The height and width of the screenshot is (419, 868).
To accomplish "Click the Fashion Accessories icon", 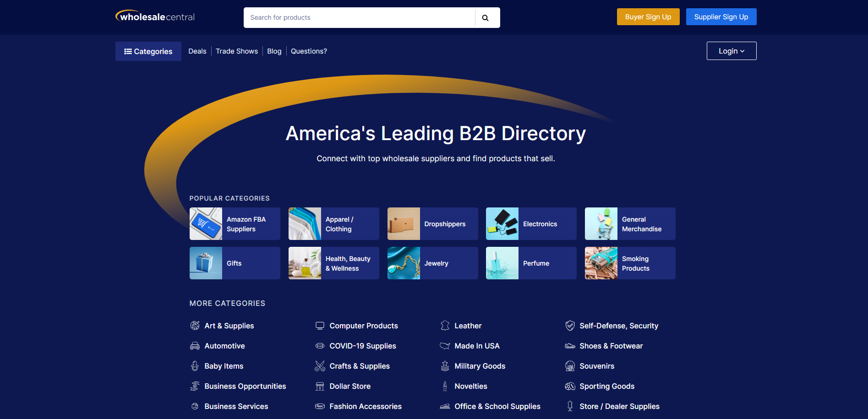I will [320, 406].
